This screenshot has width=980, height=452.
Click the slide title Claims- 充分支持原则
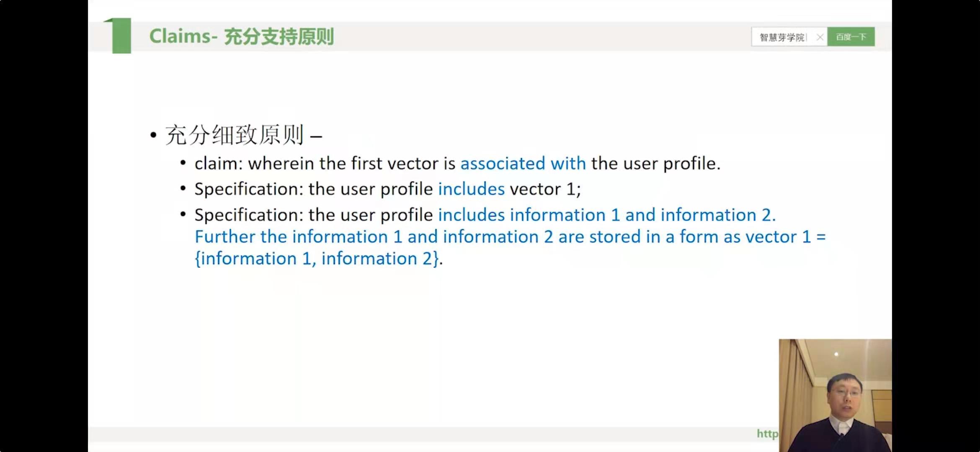pos(241,36)
